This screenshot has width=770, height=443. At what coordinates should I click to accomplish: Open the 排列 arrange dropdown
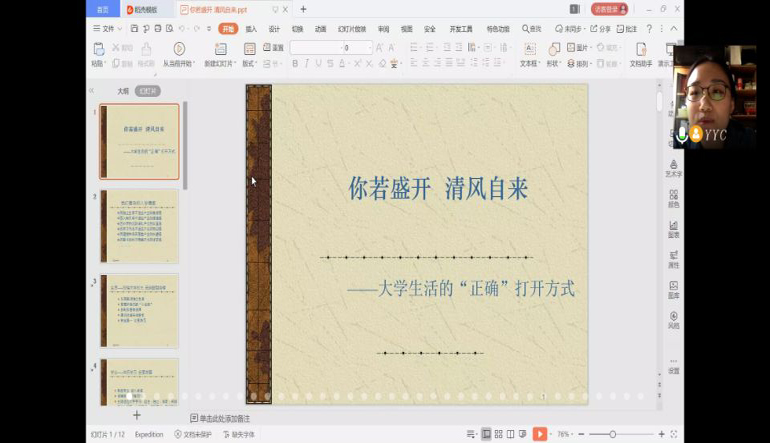click(x=579, y=63)
